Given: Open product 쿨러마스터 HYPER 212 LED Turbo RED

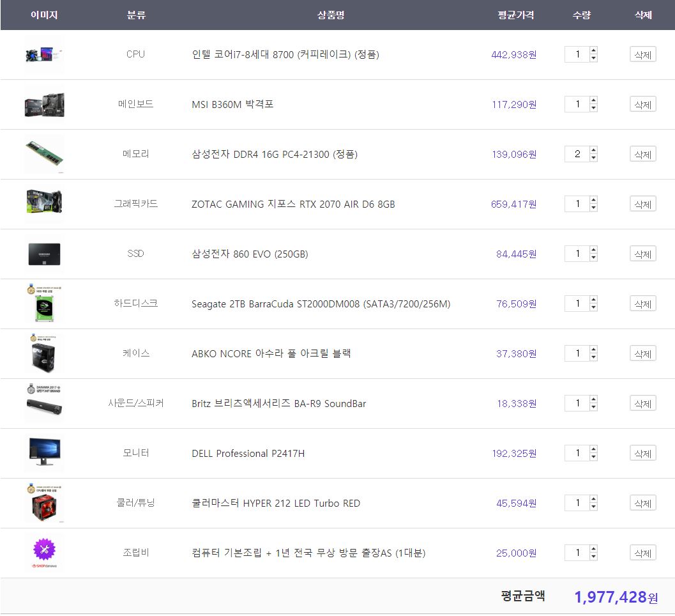Looking at the screenshot, I should coord(275,503).
